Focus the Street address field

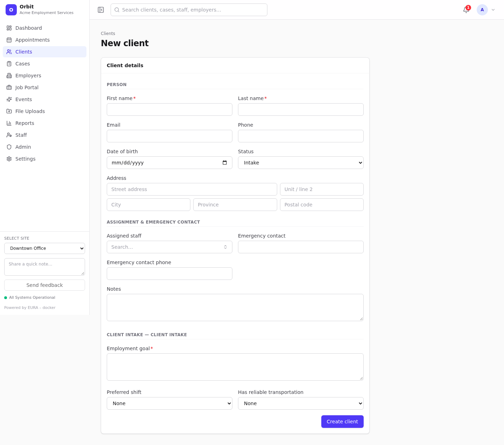[x=192, y=189]
